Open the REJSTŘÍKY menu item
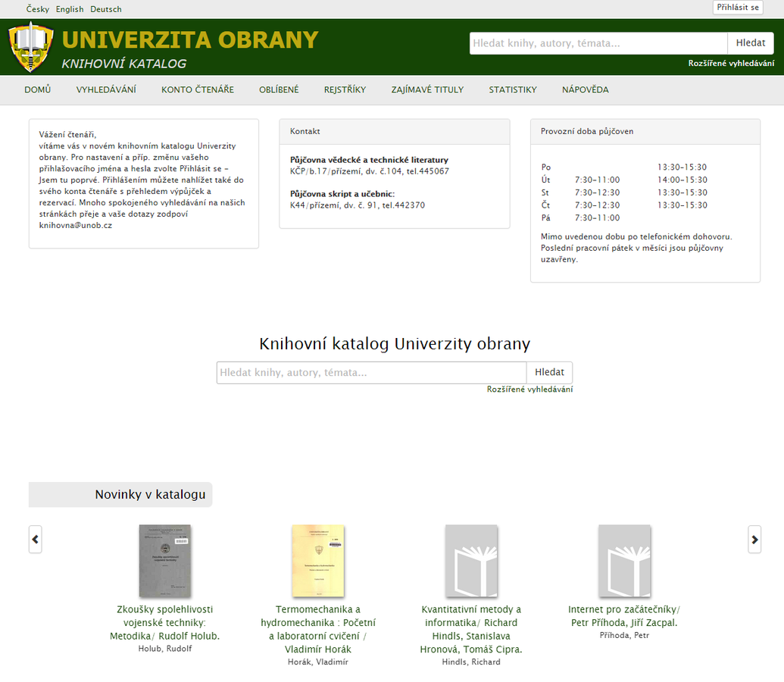The height and width of the screenshot is (682, 784). pyautogui.click(x=345, y=89)
